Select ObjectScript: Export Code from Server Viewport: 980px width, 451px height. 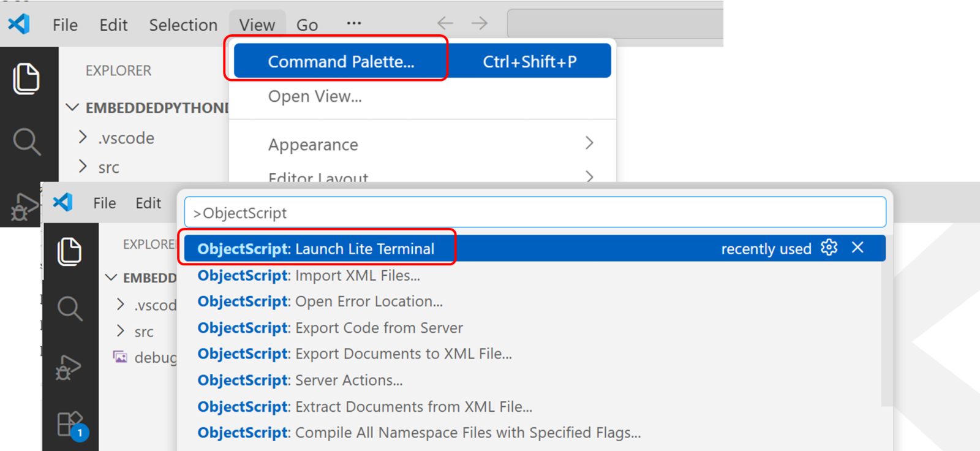click(330, 328)
